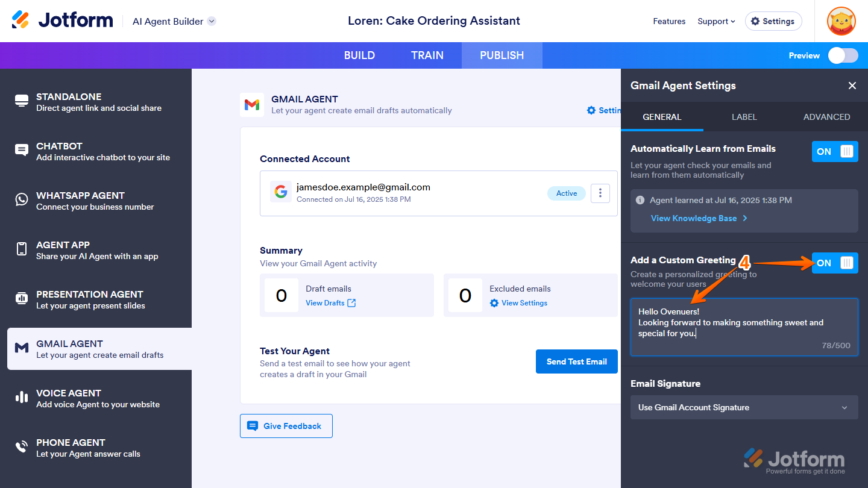Click into the custom greeting text box
The width and height of the screenshot is (868, 488).
pos(744,327)
